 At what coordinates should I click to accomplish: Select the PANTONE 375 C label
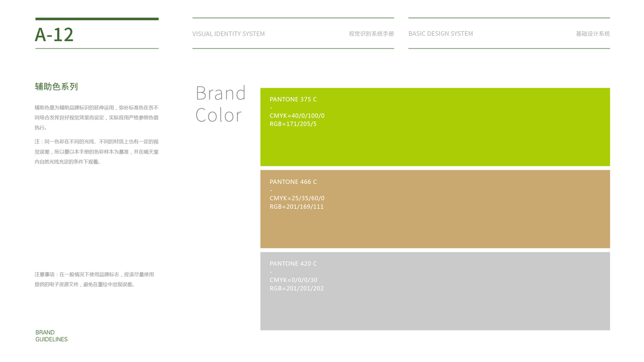tap(293, 99)
